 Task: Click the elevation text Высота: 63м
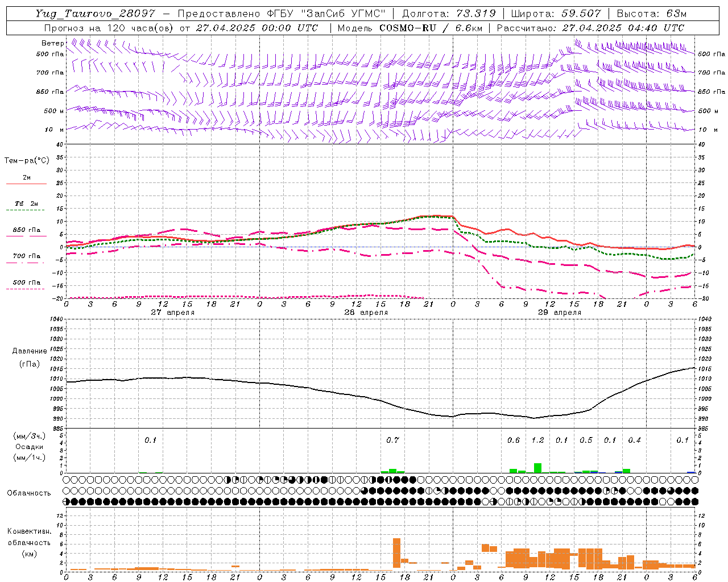click(x=652, y=14)
